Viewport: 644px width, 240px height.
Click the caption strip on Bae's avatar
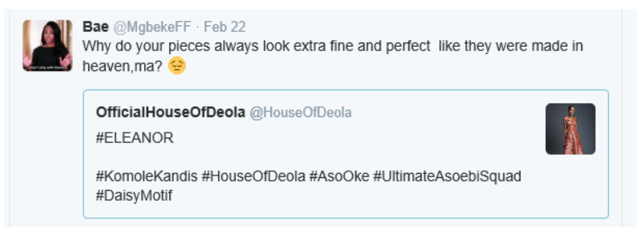point(47,68)
